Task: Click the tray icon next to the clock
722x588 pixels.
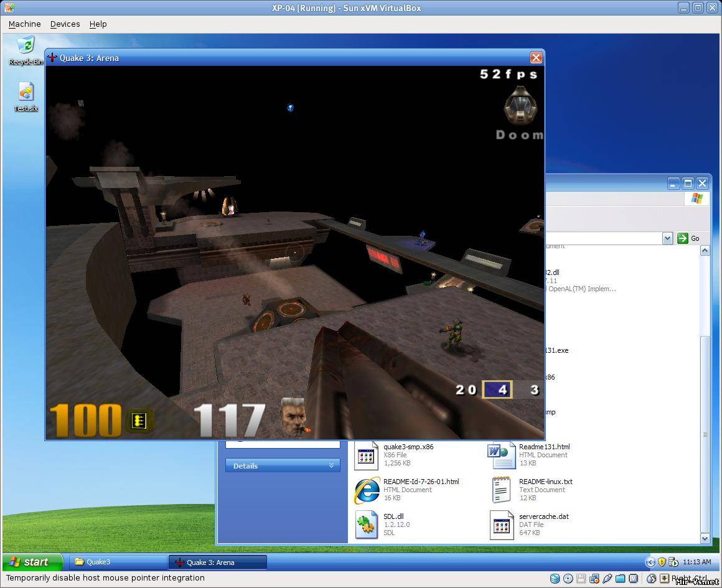Action: 673,562
